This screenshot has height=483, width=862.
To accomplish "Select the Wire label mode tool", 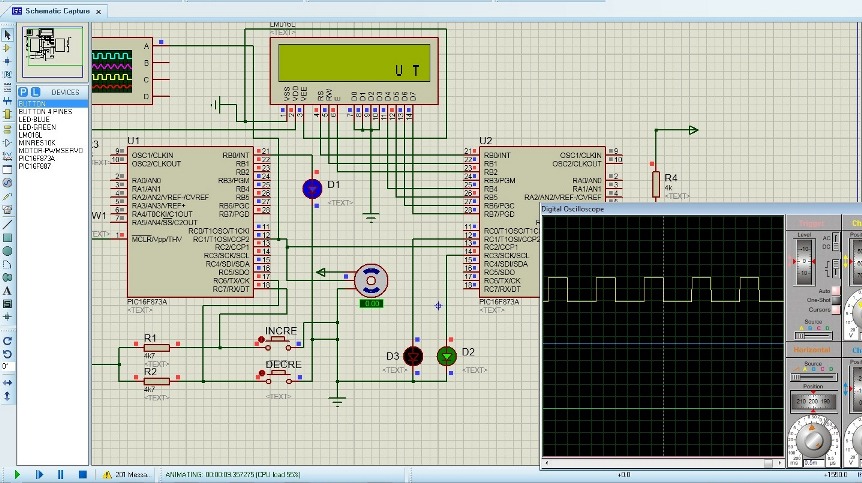I will pyautogui.click(x=7, y=75).
